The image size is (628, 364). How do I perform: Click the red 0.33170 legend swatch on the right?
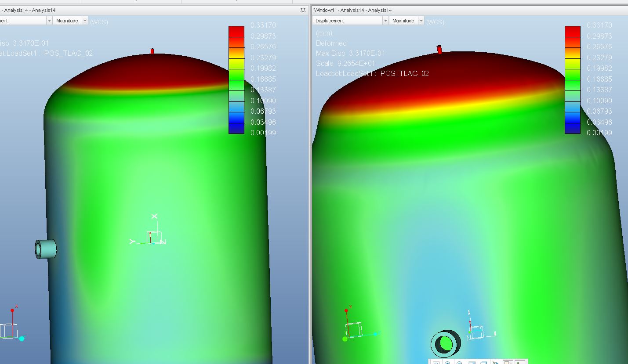pyautogui.click(x=573, y=31)
